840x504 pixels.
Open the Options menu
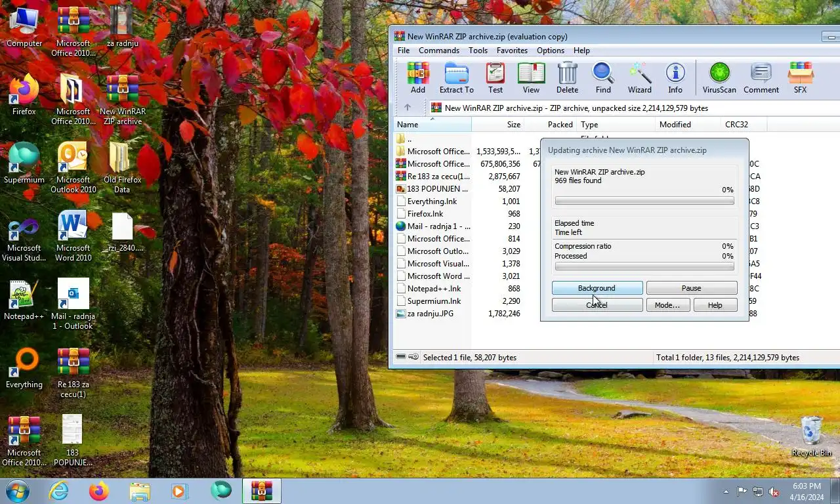coord(551,51)
